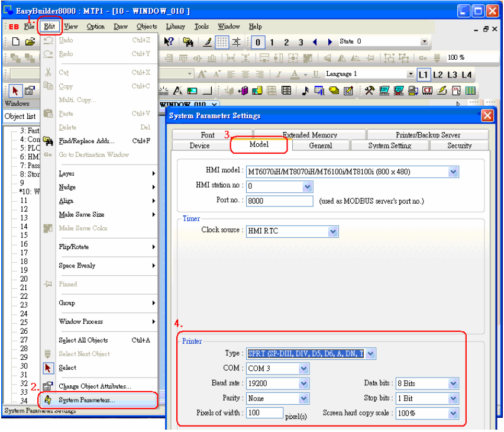This screenshot has height=432, width=504.
Task: Toggle the L1 language button
Action: tap(424, 75)
